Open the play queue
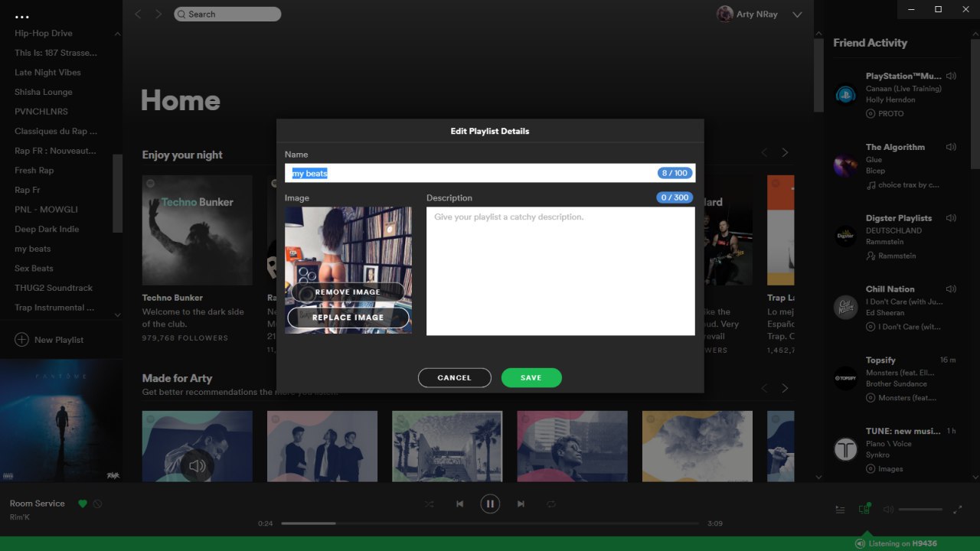980x551 pixels. pos(840,510)
